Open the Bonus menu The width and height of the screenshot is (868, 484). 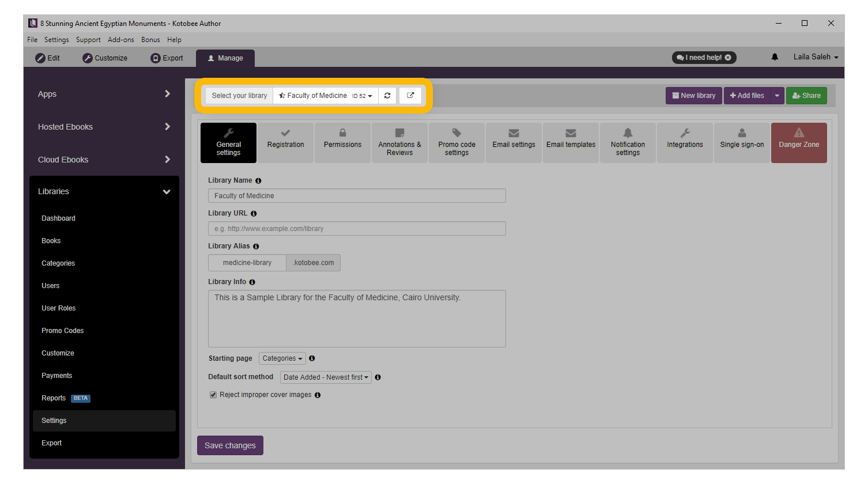(x=150, y=40)
